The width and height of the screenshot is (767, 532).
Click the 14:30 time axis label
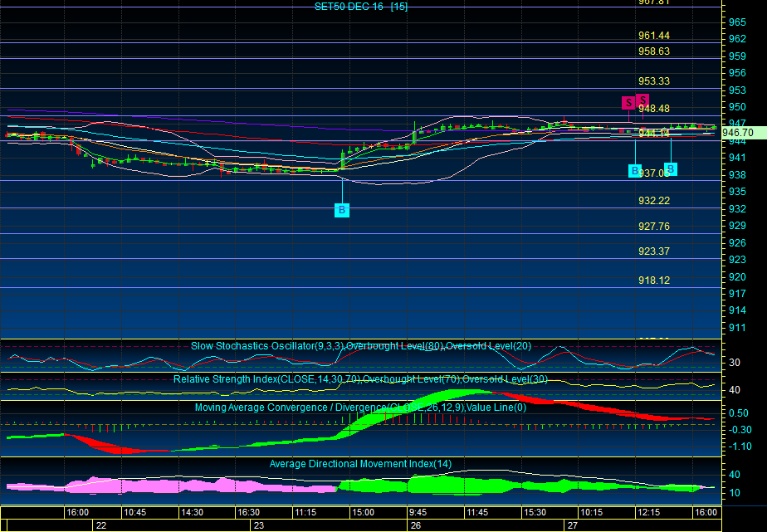[192, 512]
